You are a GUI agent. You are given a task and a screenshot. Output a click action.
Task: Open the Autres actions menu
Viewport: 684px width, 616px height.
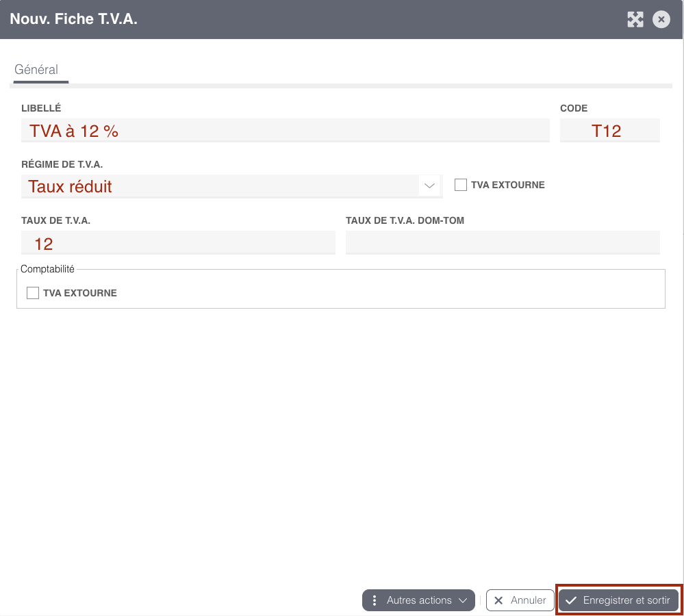(418, 600)
